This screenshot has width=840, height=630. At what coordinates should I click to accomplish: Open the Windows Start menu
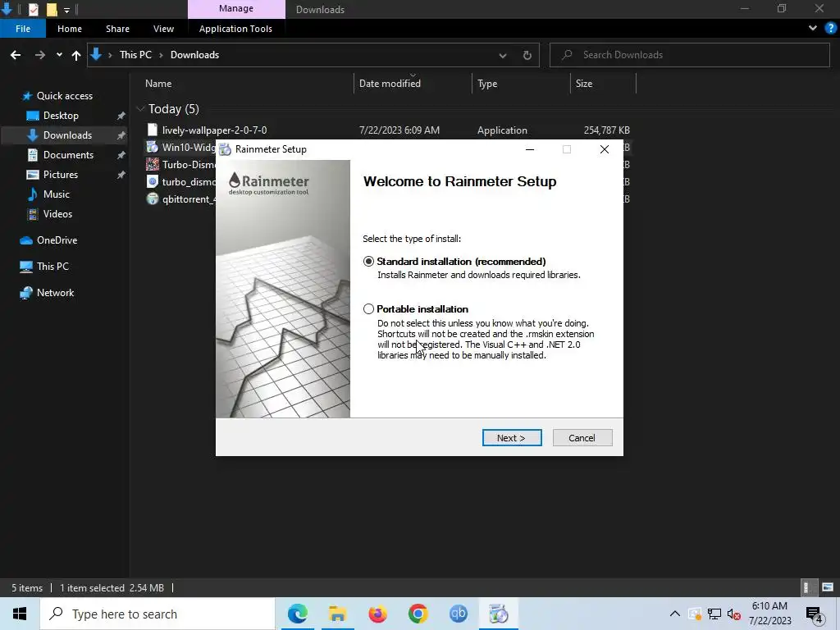click(20, 614)
